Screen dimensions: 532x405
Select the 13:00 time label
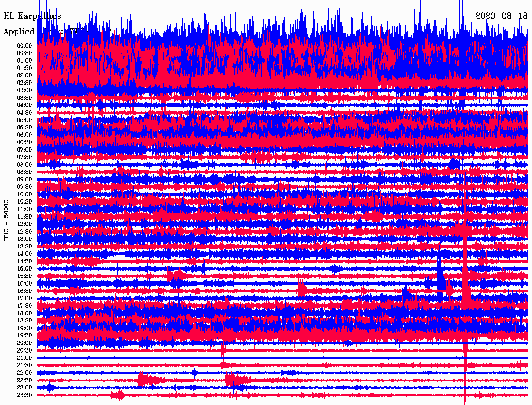(x=24, y=239)
